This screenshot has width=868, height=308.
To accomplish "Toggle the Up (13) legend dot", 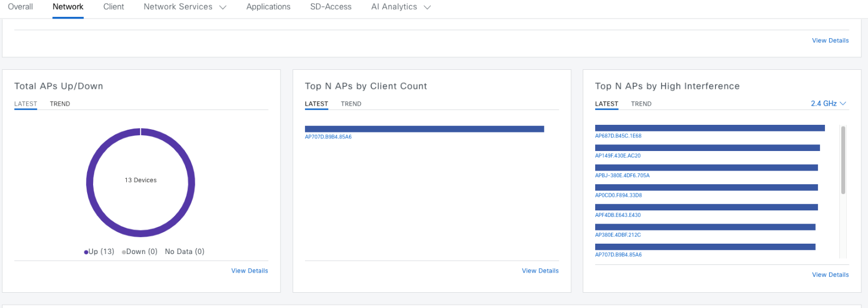I will (x=86, y=252).
